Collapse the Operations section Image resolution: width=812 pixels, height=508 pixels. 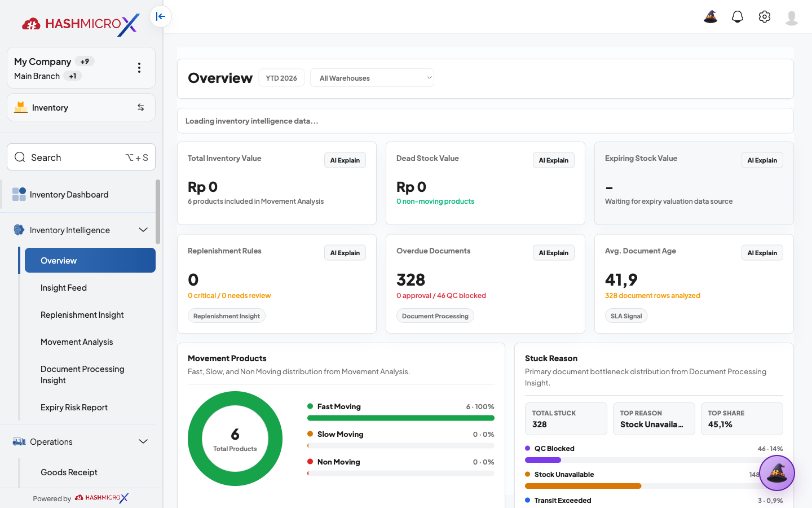tap(143, 441)
